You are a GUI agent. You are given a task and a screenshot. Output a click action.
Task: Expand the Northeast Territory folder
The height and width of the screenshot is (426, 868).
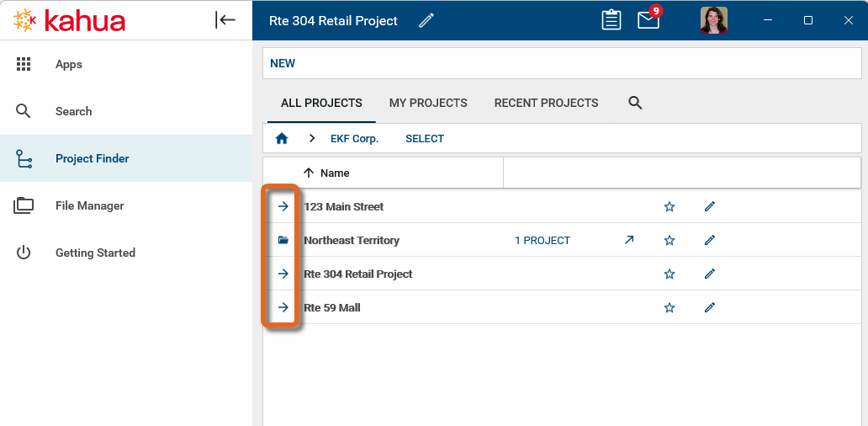coord(283,240)
